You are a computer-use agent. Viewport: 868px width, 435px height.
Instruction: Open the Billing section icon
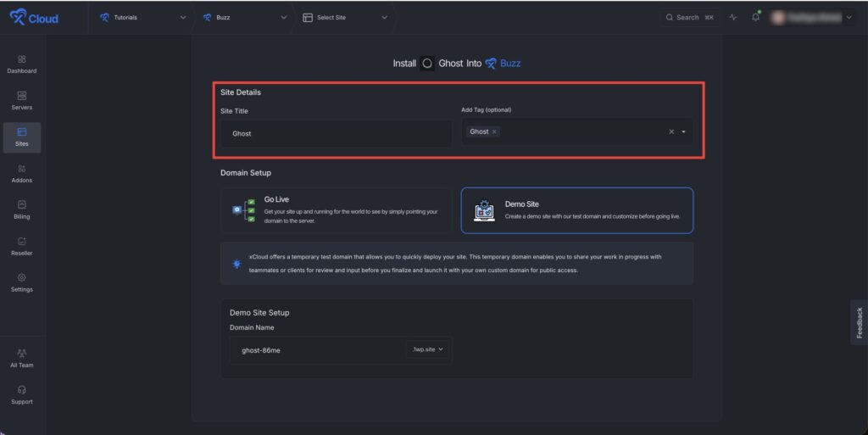pyautogui.click(x=21, y=204)
